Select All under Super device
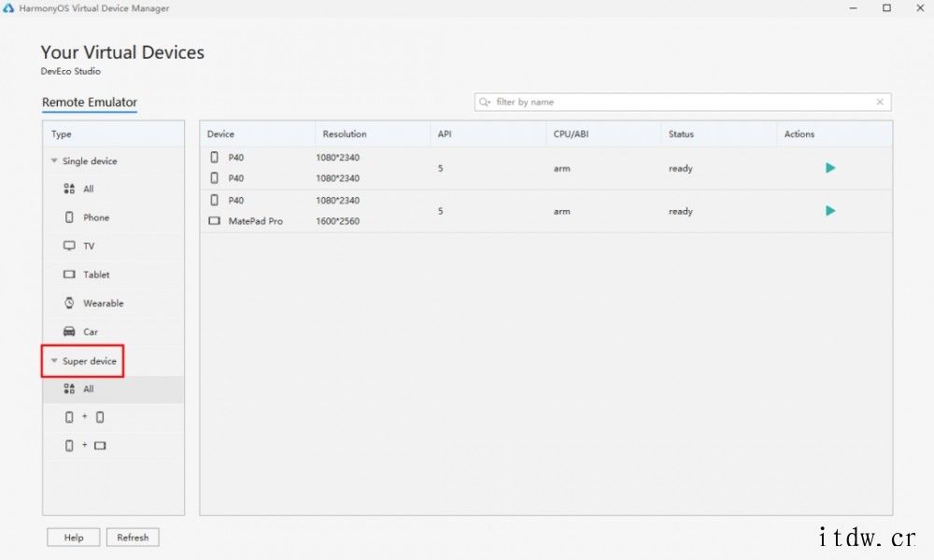This screenshot has height=560, width=934. (113, 389)
